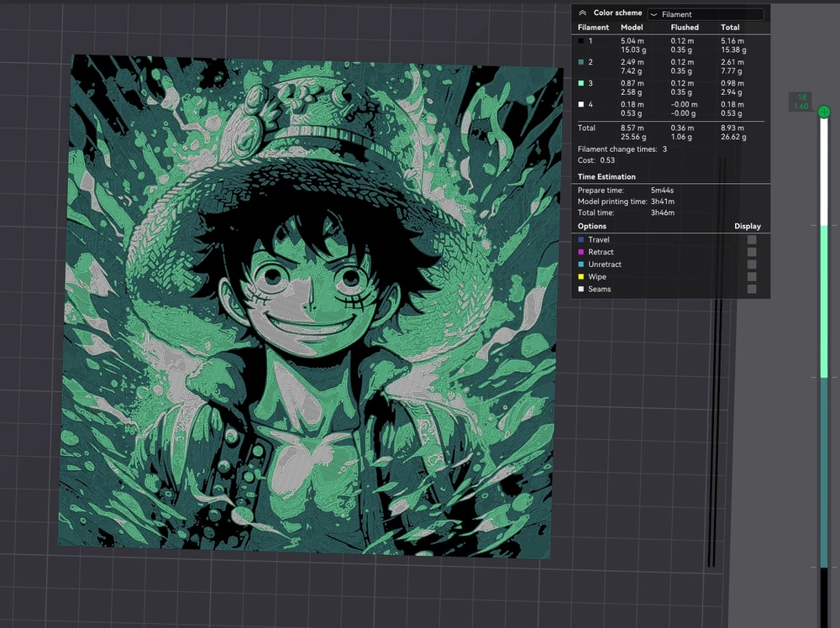
Task: Click the magenta Retract legend icon
Action: pos(581,252)
